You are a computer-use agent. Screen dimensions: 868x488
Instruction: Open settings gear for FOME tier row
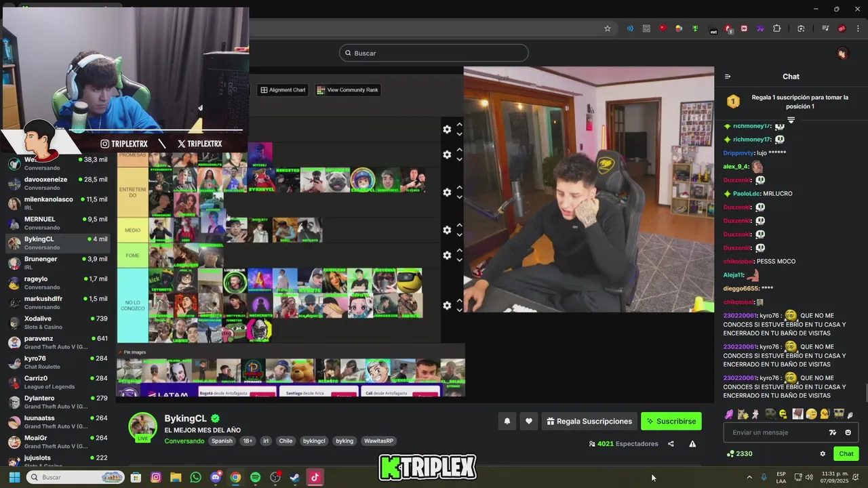point(447,256)
